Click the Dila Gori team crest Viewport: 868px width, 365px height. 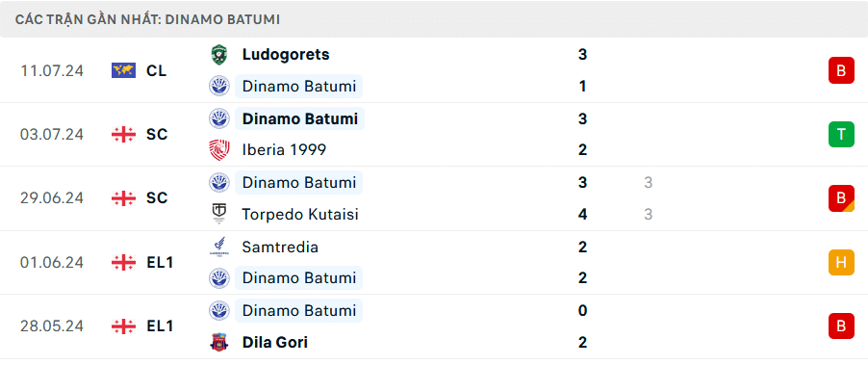pyautogui.click(x=219, y=342)
